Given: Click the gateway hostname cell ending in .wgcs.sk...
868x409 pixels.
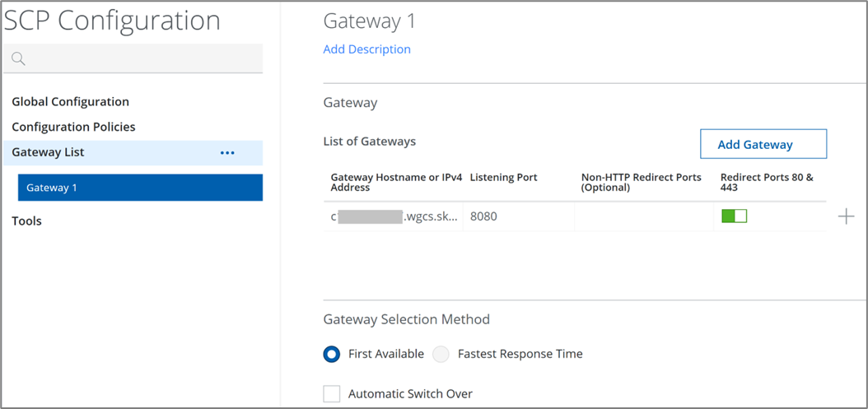Looking at the screenshot, I should (x=394, y=216).
